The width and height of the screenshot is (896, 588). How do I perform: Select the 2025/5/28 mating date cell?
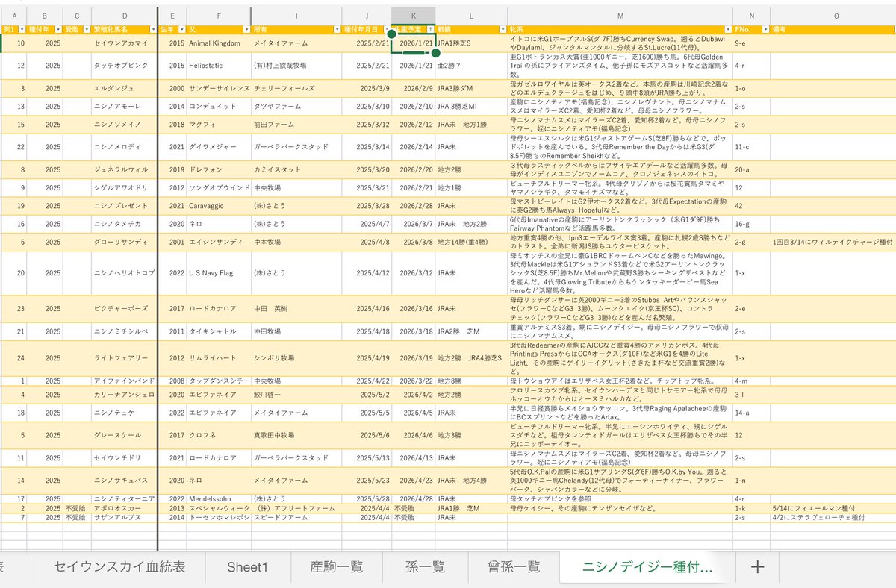point(366,499)
